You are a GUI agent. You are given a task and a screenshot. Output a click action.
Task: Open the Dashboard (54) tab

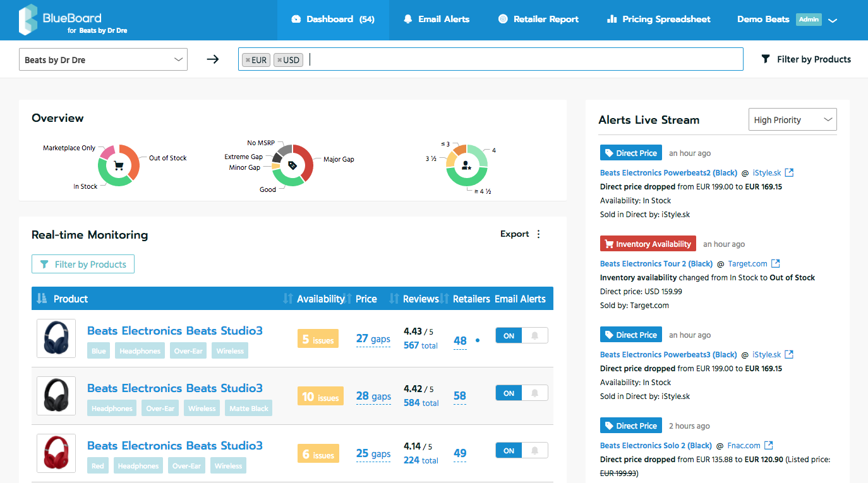(333, 20)
